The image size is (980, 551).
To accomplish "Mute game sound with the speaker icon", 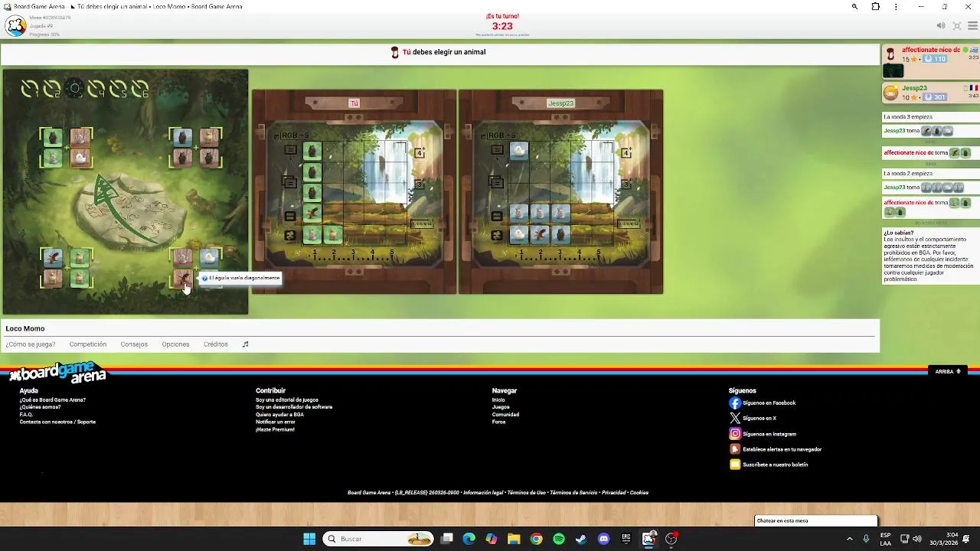I will pos(941,25).
